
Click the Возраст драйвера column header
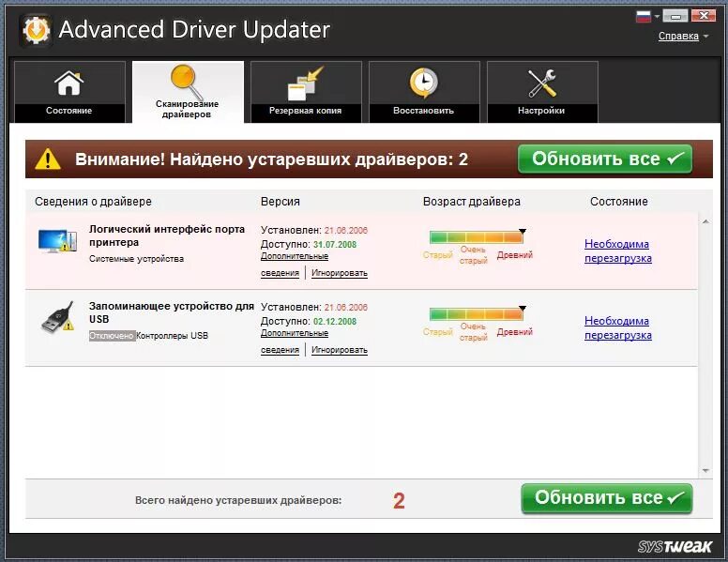point(471,202)
